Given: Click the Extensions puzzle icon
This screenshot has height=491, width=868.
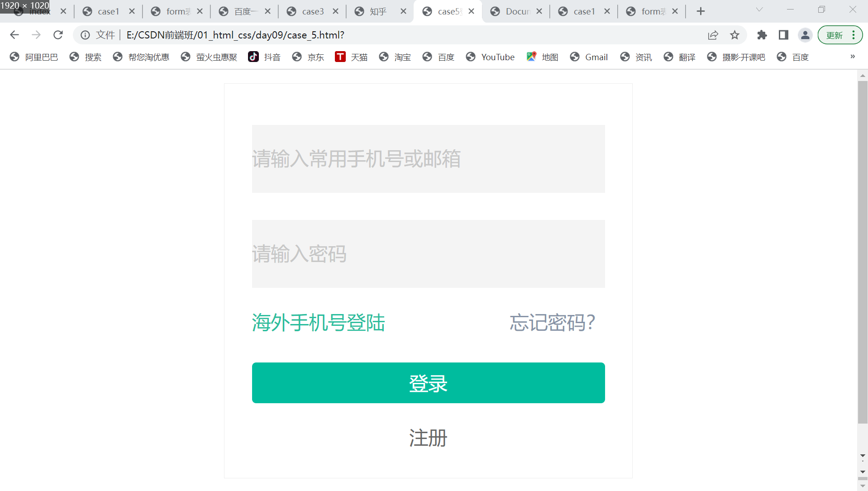Looking at the screenshot, I should 762,35.
